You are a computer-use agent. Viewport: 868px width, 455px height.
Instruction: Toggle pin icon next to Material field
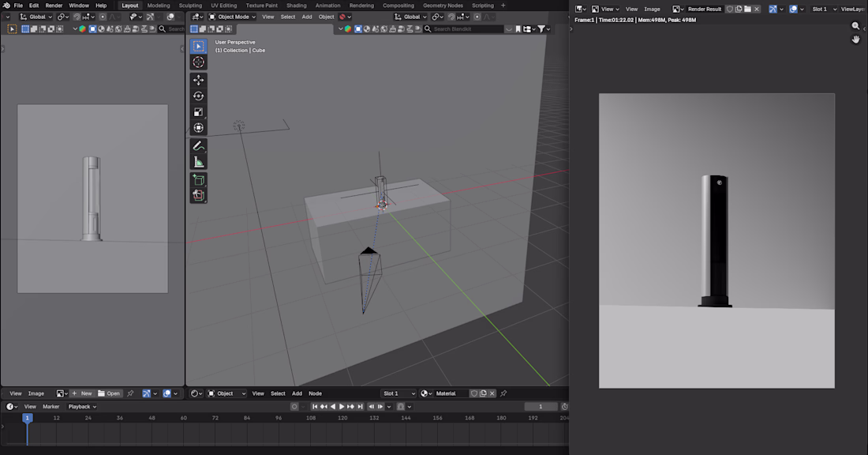click(x=503, y=393)
